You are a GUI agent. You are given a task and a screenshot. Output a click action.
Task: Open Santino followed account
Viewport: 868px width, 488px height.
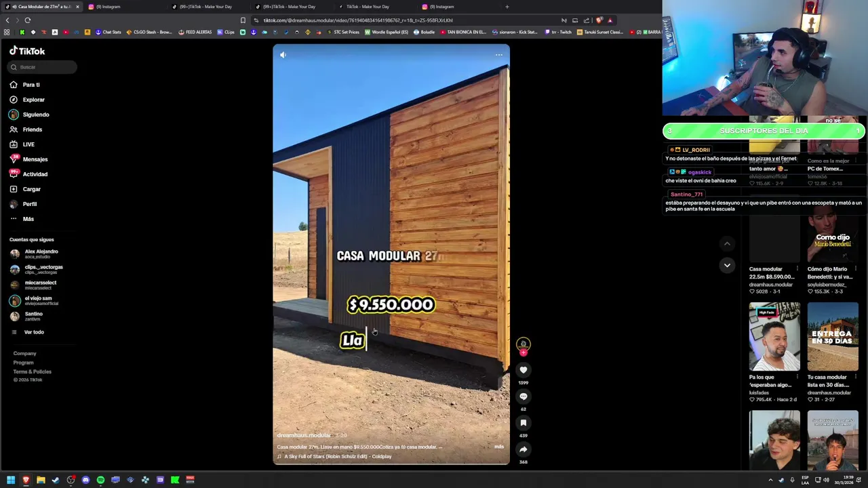[26, 316]
